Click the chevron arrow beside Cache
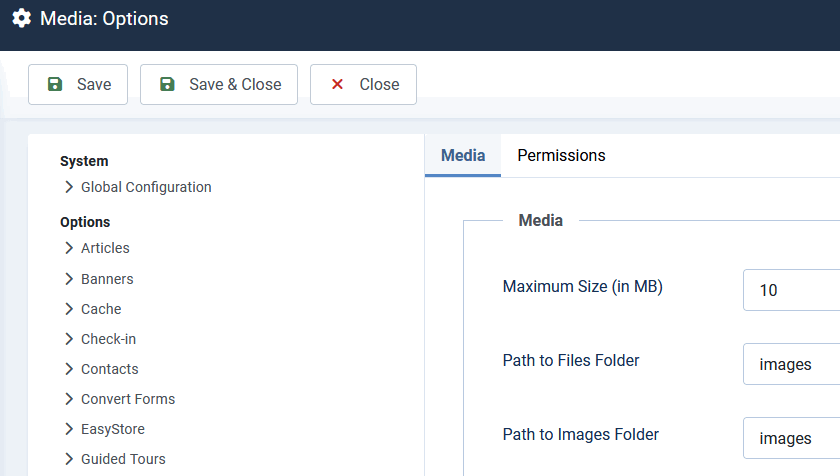840x476 pixels. point(69,309)
